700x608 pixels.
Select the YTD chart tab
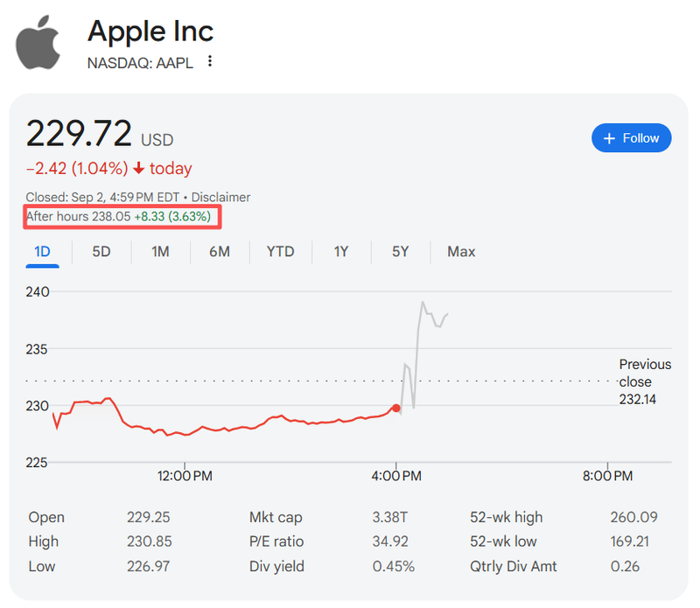pos(280,252)
